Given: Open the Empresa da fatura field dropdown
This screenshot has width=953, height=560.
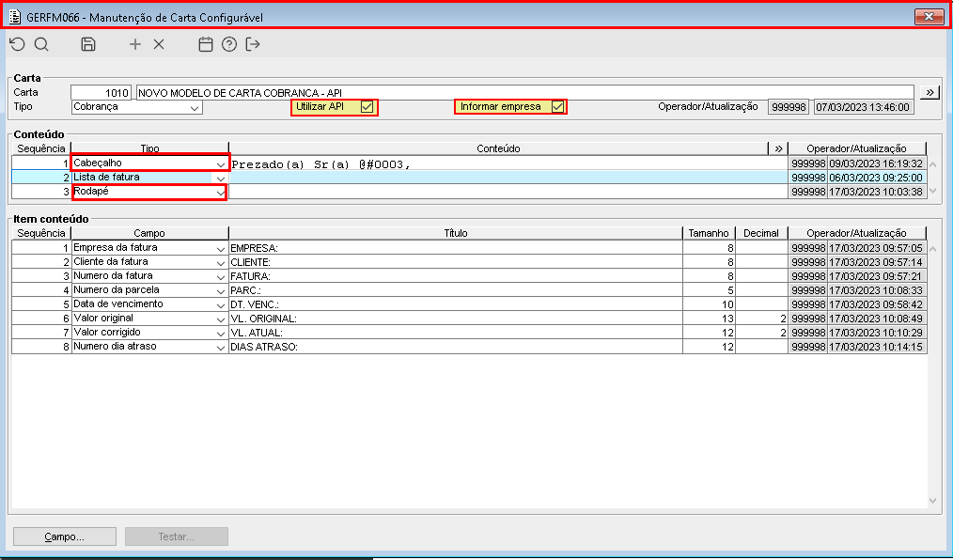Looking at the screenshot, I should point(220,248).
